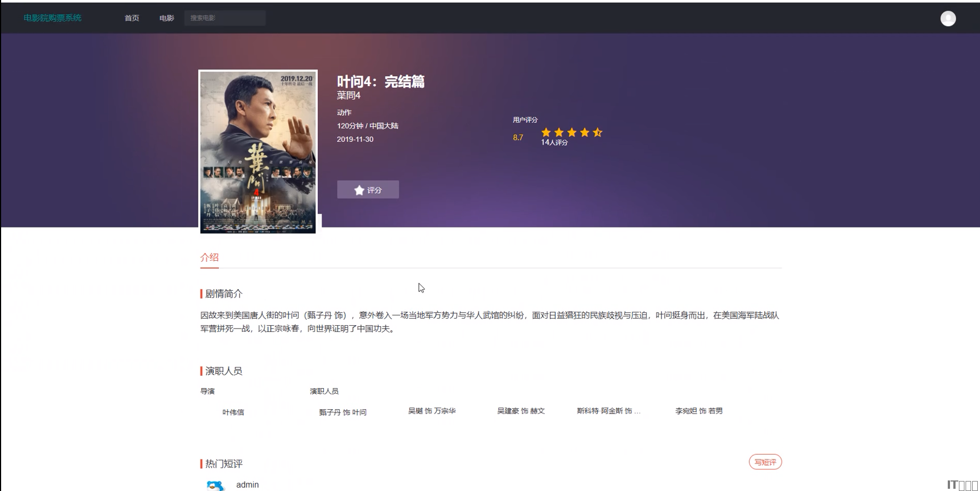This screenshot has height=491, width=980.
Task: Click director 叶伟信 name
Action: (233, 412)
